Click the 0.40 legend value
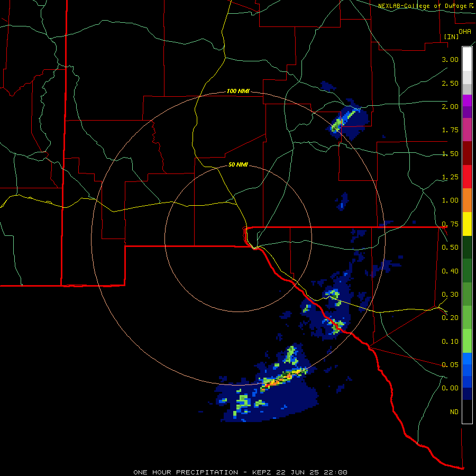The image size is (476, 476). [450, 271]
